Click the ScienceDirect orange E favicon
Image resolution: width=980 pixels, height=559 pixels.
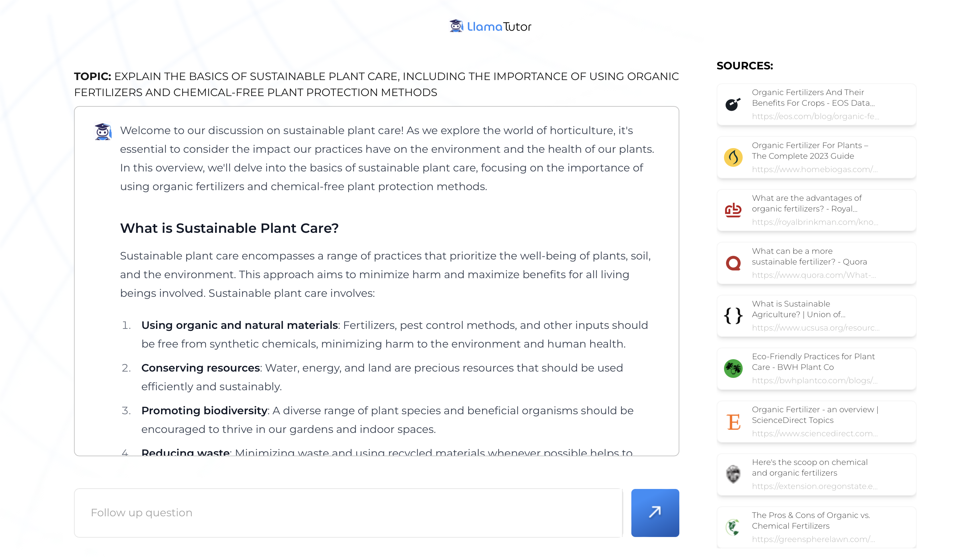(x=733, y=422)
